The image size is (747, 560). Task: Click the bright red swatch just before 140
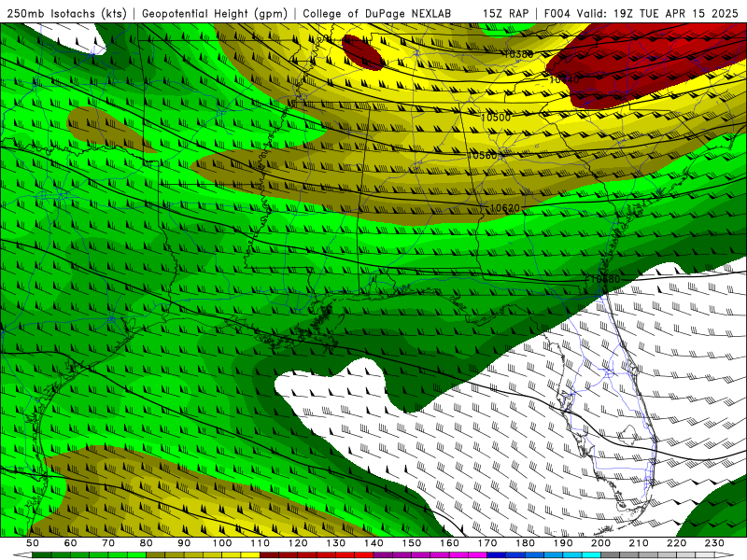(x=364, y=555)
